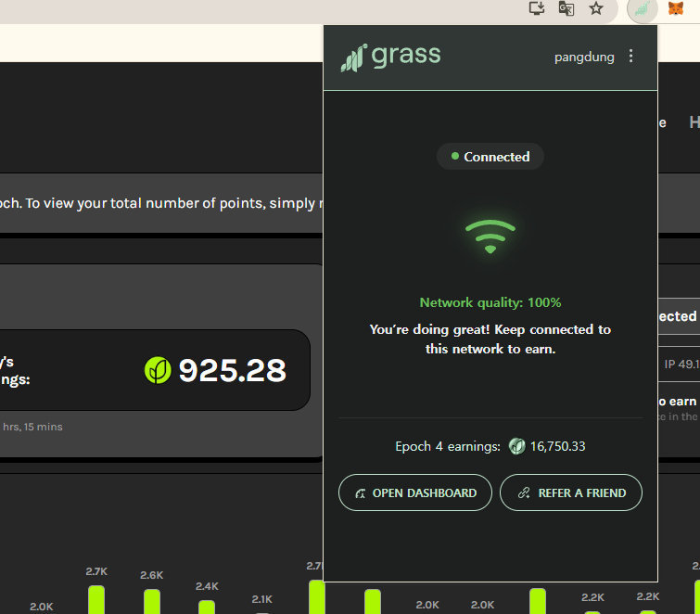Click the green Wi-Fi signal icon
This screenshot has height=614, width=700.
click(490, 237)
